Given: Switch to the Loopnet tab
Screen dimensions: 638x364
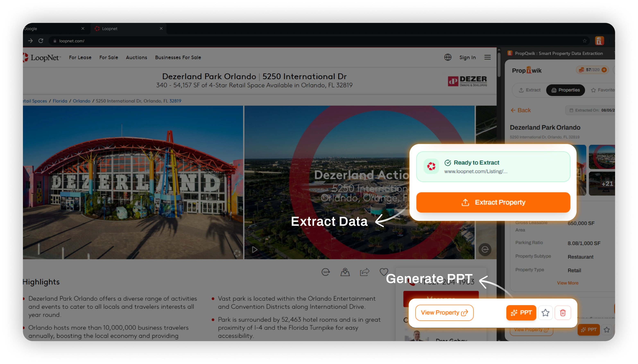Looking at the screenshot, I should point(128,28).
